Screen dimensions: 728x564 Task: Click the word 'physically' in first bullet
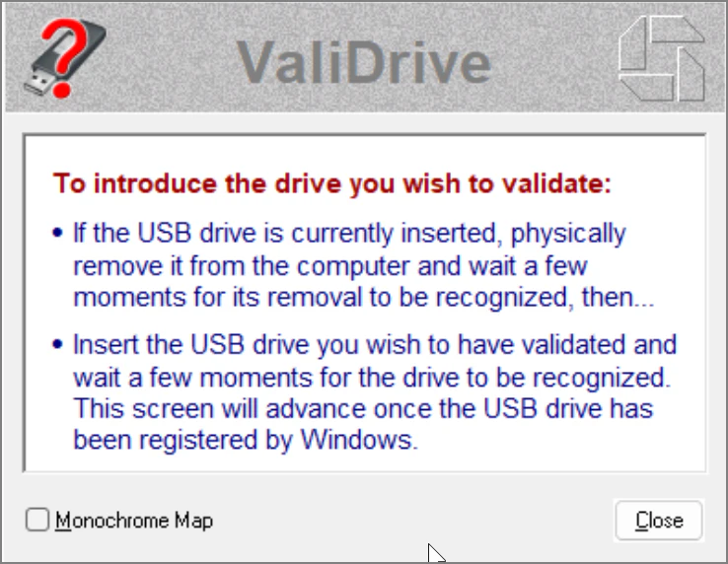pos(568,234)
